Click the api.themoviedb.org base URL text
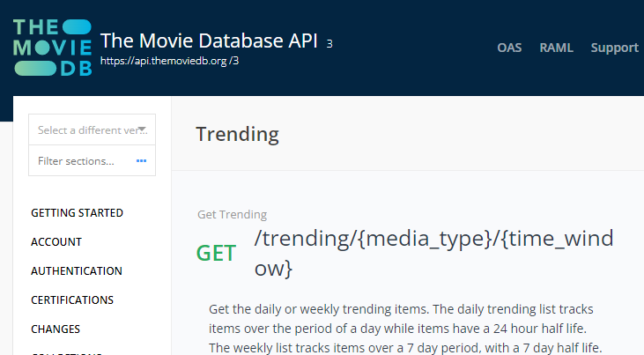The height and width of the screenshot is (355, 644). coord(169,61)
